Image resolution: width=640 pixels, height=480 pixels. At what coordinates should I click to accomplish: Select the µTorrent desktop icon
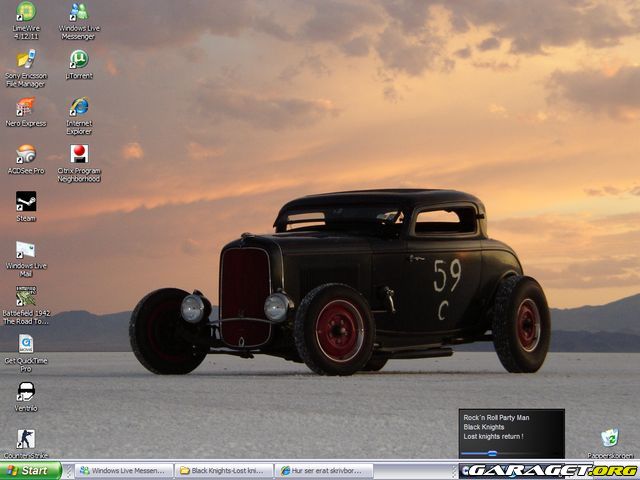tap(79, 59)
